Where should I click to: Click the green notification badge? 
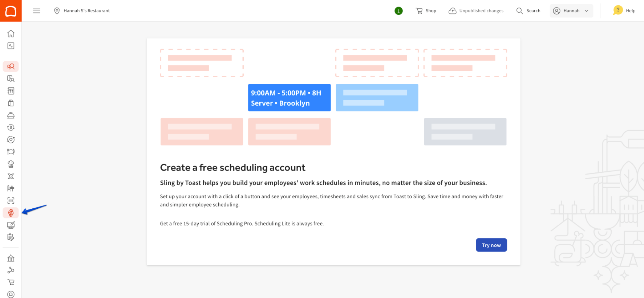(398, 11)
